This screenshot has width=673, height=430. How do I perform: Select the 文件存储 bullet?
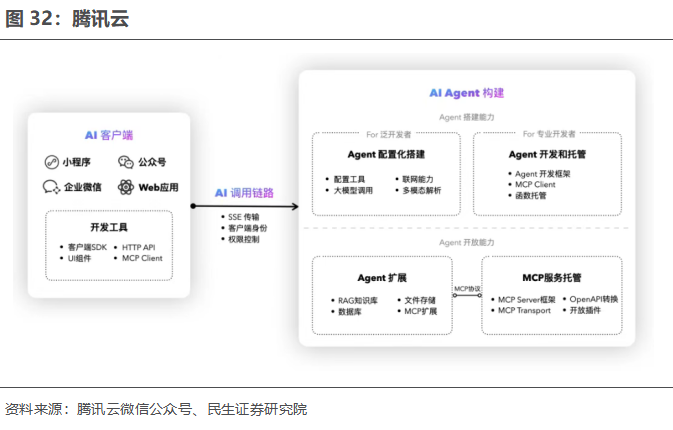(x=420, y=300)
